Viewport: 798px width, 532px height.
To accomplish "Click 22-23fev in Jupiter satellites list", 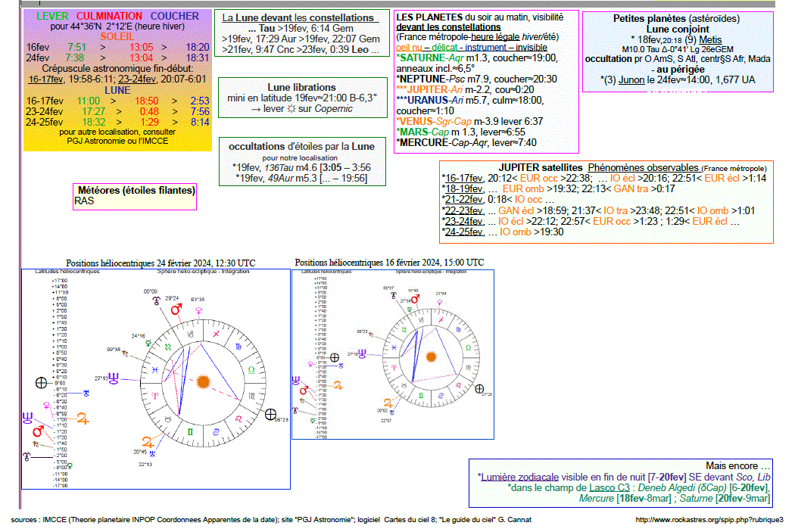I will click(x=463, y=210).
